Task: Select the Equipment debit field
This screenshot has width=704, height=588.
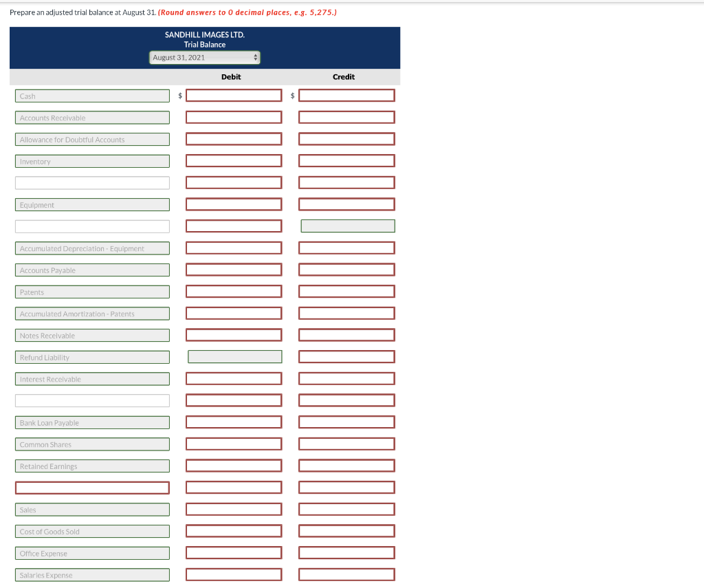Action: [234, 204]
